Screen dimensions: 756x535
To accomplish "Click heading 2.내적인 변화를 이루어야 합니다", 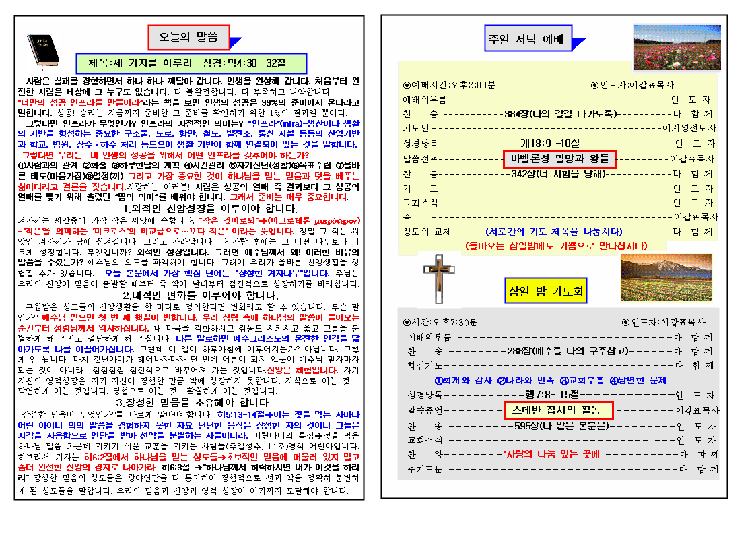I will point(191,295).
